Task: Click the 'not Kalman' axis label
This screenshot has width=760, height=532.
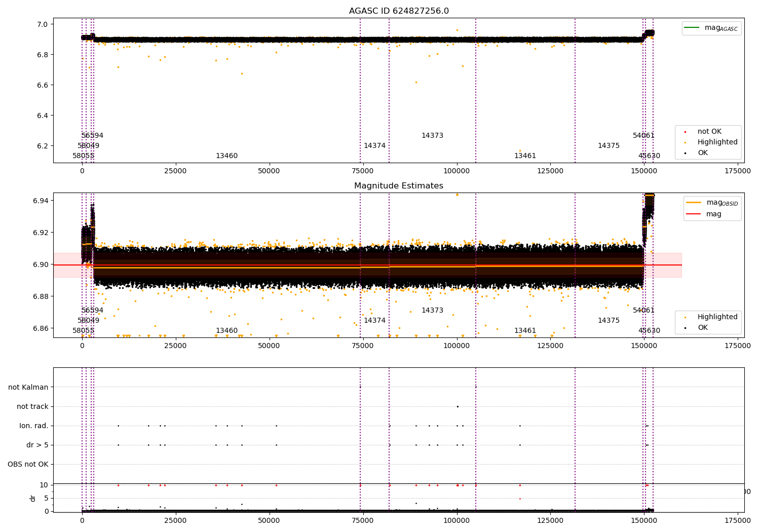Action: click(x=28, y=387)
